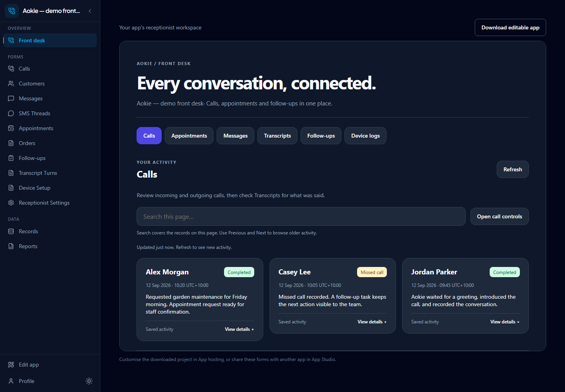565x392 pixels.
Task: Click the Calls sidebar phone icon
Action: 11,69
